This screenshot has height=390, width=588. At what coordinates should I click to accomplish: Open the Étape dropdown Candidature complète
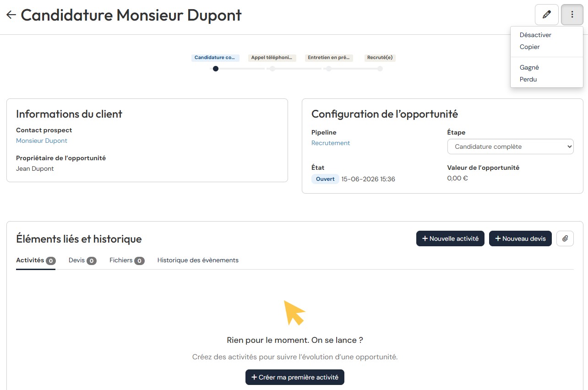click(x=510, y=146)
